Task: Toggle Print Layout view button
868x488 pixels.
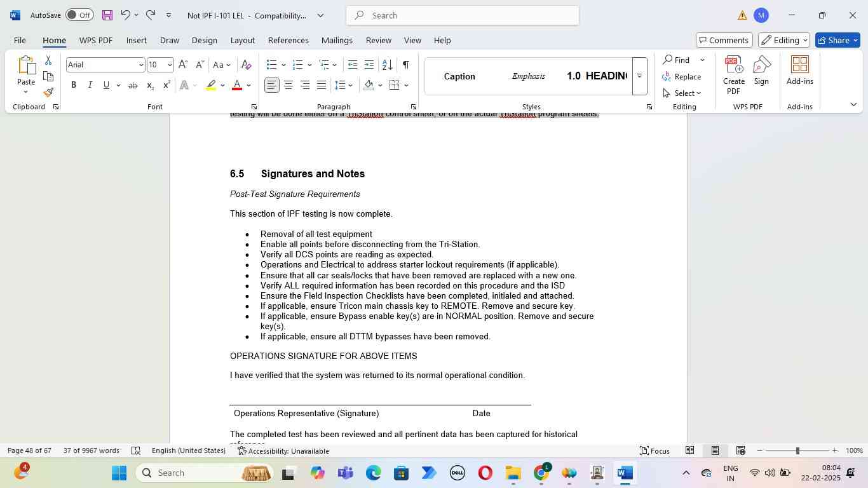Action: tap(715, 451)
